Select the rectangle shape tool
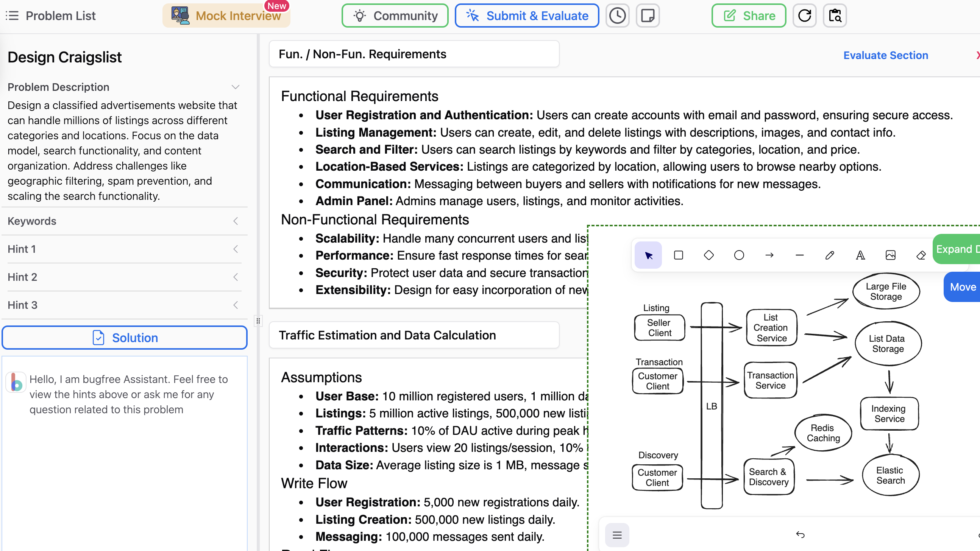Viewport: 980px width, 551px height. tap(678, 255)
